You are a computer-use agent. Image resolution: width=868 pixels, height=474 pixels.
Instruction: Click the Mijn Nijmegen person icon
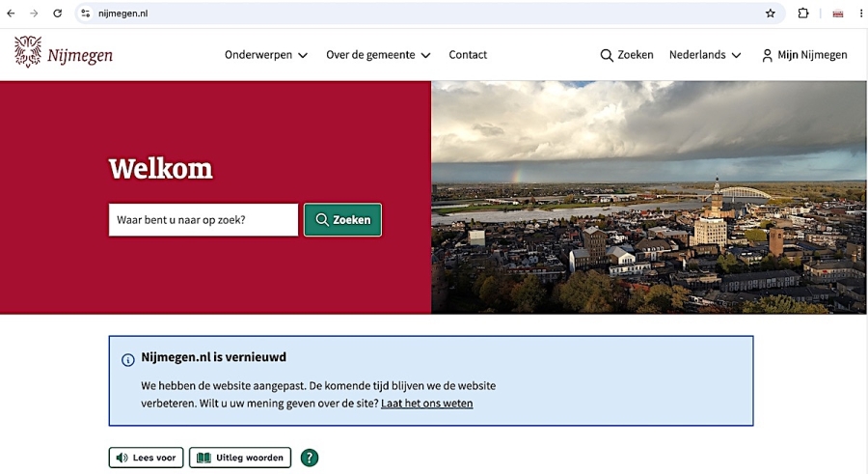(767, 55)
